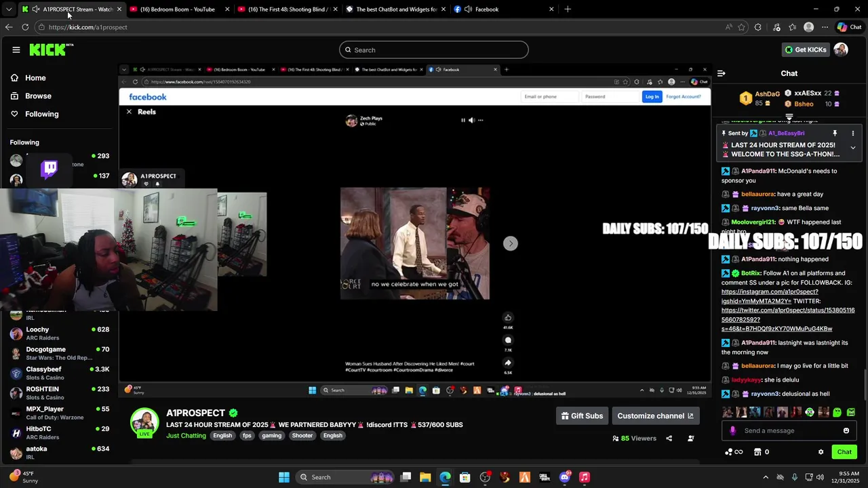Click the Gift Subs button
Image resolution: width=868 pixels, height=488 pixels.
[x=582, y=415]
